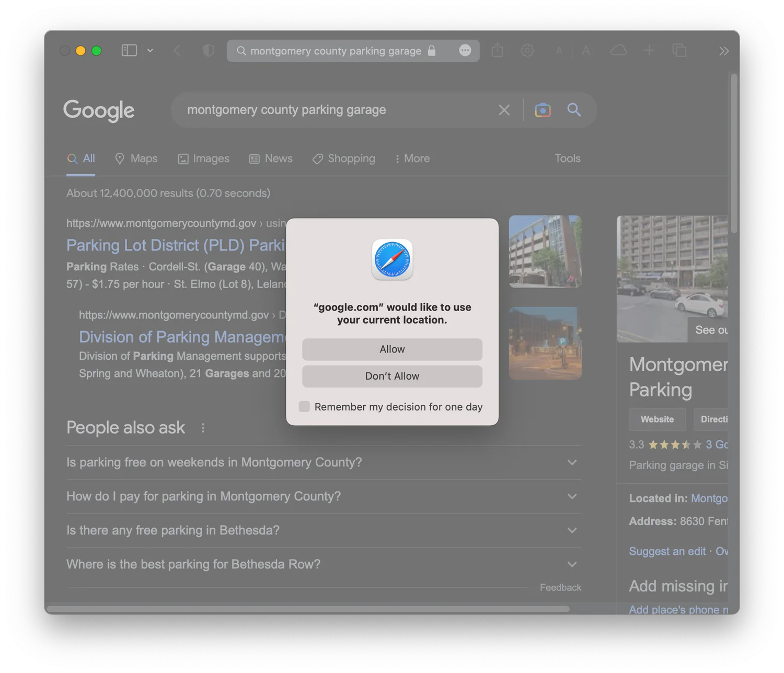Expand How do I pay for parking question

(324, 496)
